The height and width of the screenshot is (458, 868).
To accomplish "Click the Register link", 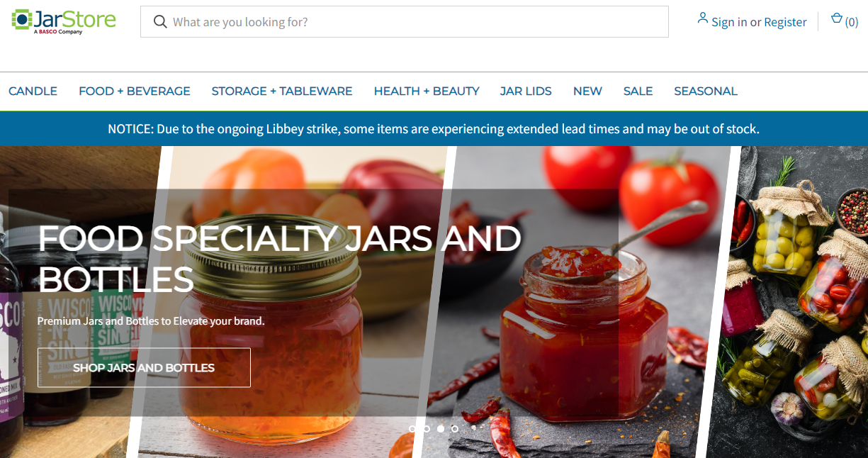I will [785, 22].
